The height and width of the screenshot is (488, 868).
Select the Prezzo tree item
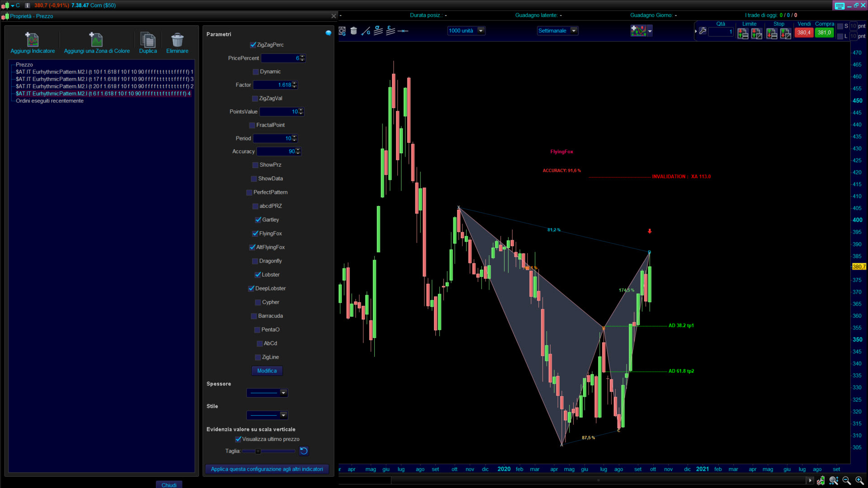click(24, 65)
